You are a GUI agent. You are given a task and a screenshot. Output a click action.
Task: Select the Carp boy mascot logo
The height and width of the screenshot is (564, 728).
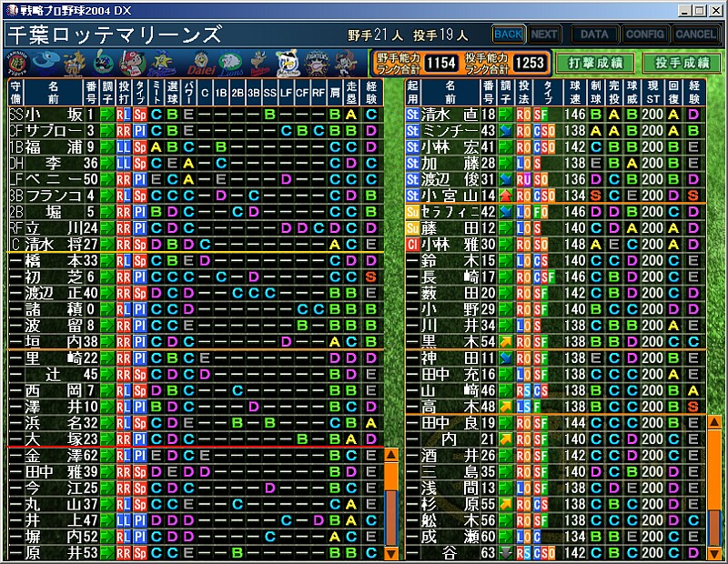[132, 63]
